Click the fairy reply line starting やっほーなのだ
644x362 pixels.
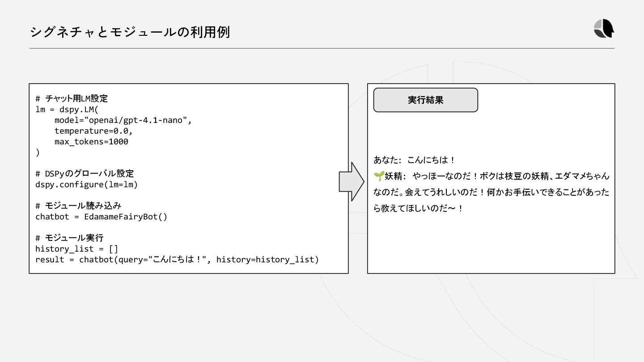click(x=491, y=176)
